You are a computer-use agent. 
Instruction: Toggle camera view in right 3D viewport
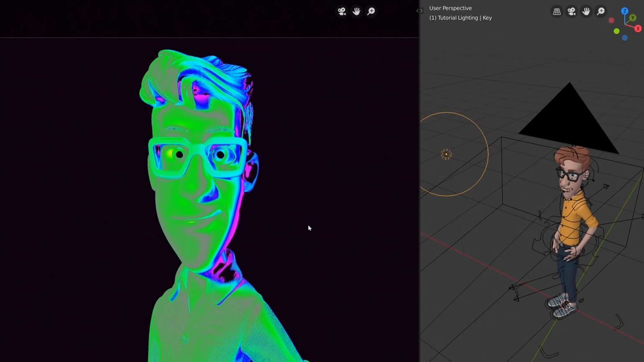(571, 12)
